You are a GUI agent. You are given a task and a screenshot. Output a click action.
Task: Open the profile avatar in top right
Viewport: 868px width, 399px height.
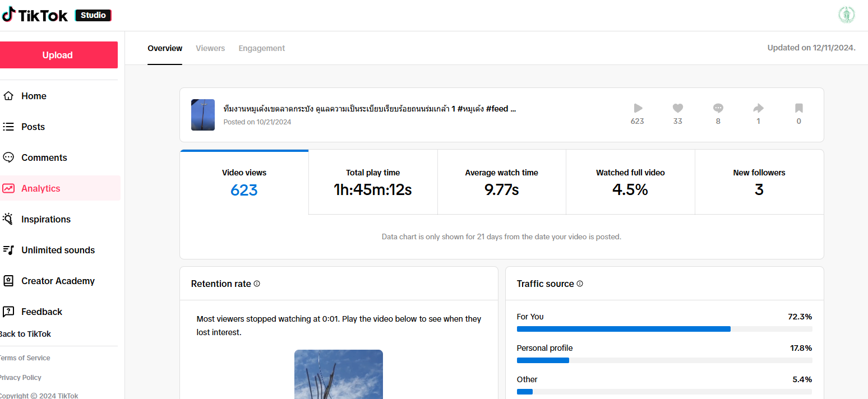(x=846, y=15)
